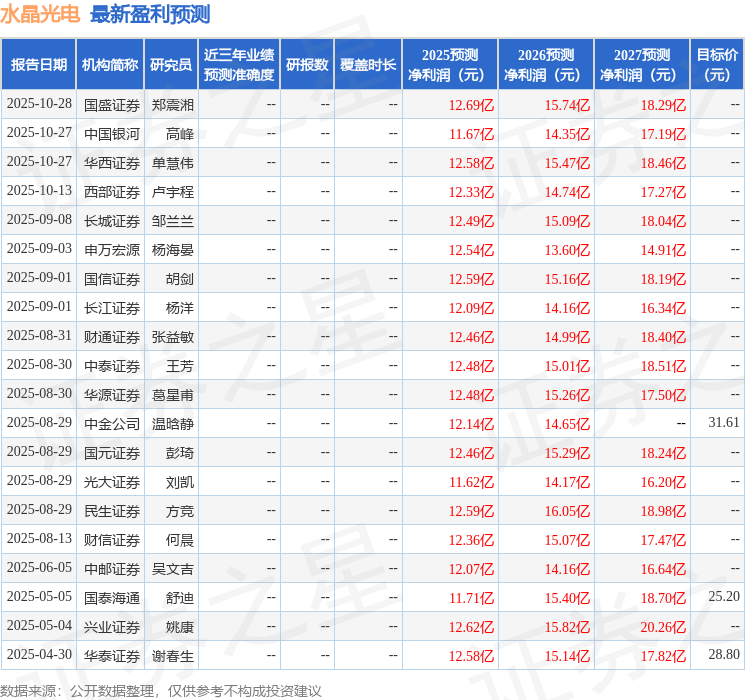Click institution 中国银河
Viewport: 745px width, 700px height.
click(112, 134)
